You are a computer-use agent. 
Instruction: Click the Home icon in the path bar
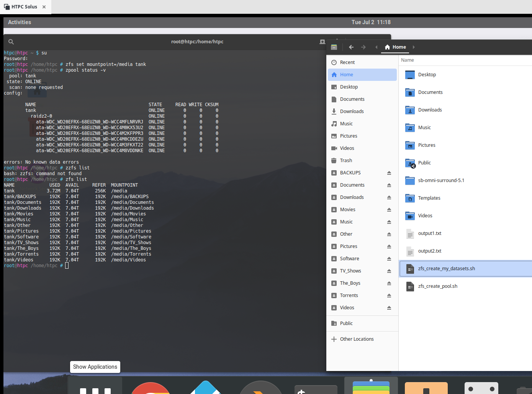[x=387, y=47]
